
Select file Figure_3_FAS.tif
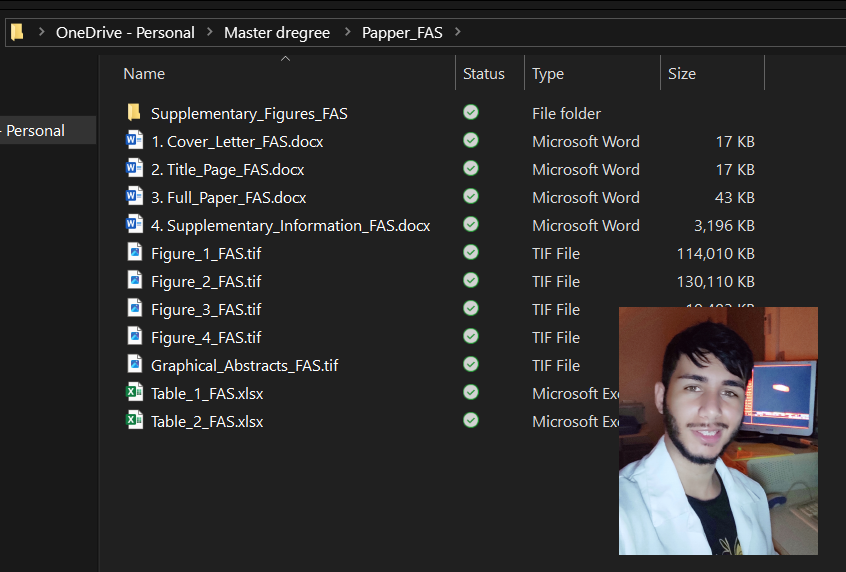[206, 310]
